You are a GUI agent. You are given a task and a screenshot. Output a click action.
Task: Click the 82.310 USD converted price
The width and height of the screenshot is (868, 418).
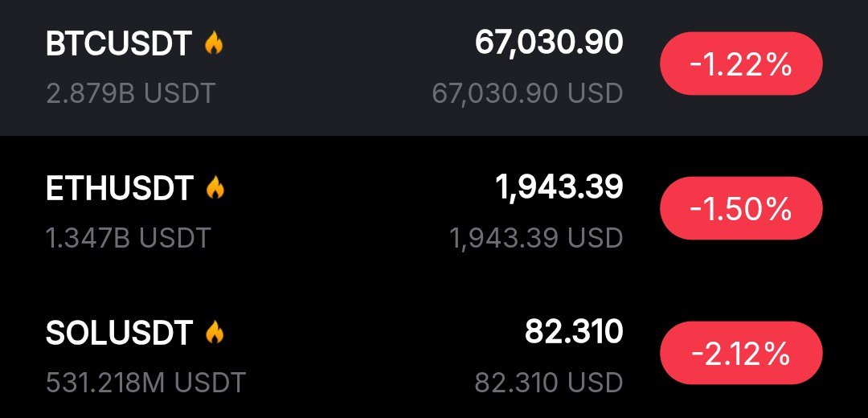click(x=548, y=382)
